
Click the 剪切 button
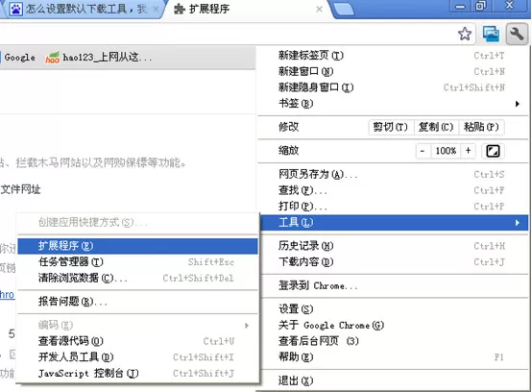click(391, 127)
